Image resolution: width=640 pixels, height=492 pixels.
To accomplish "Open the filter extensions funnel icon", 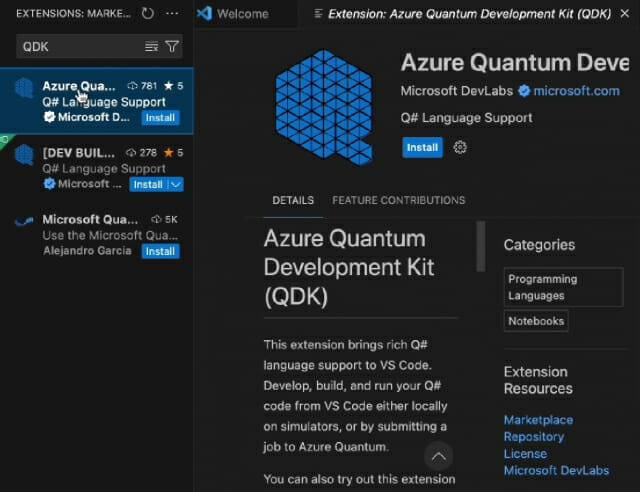I will [x=172, y=47].
